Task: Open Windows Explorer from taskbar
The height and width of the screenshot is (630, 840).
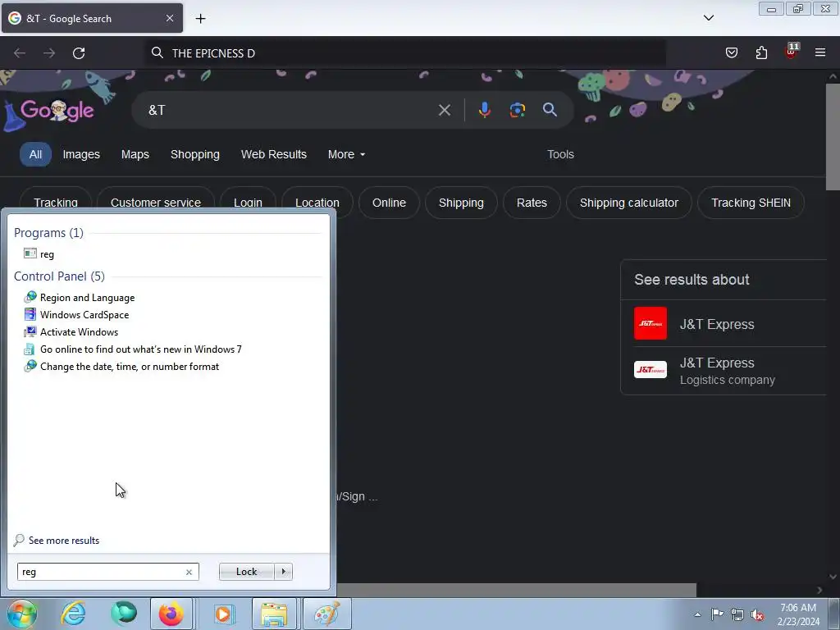Action: pos(274,614)
